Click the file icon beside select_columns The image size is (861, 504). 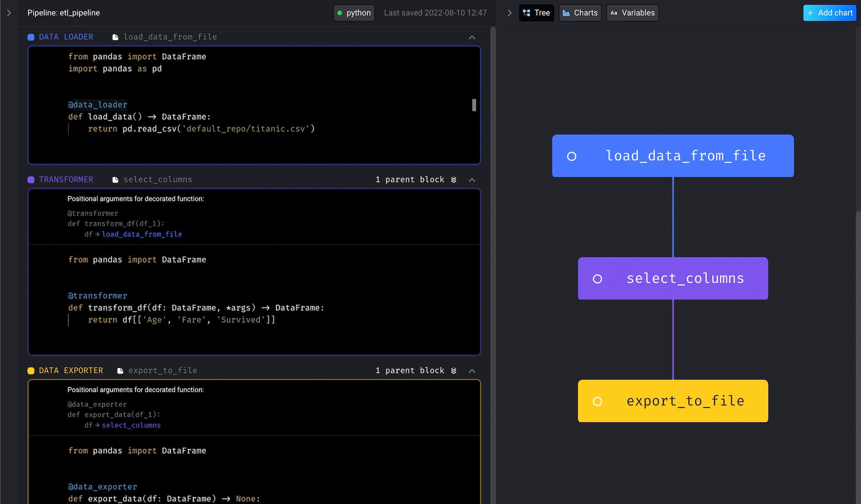tap(115, 180)
